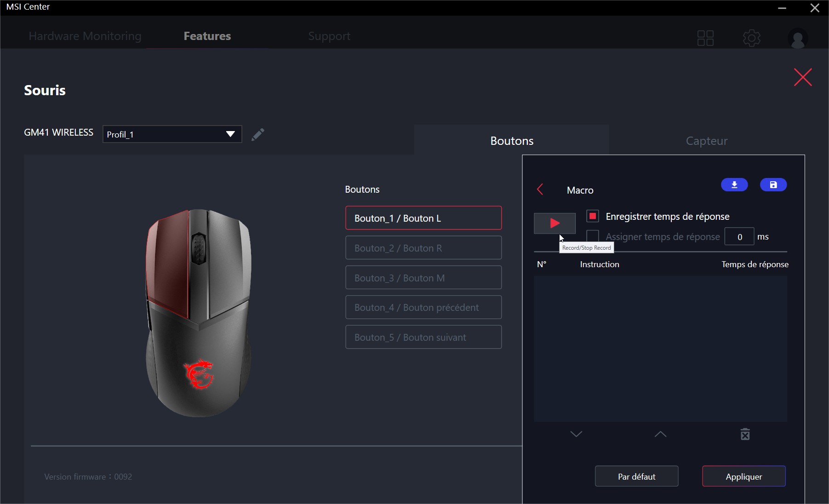Open the Hardware Monitoring tab
829x504 pixels.
pyautogui.click(x=85, y=36)
